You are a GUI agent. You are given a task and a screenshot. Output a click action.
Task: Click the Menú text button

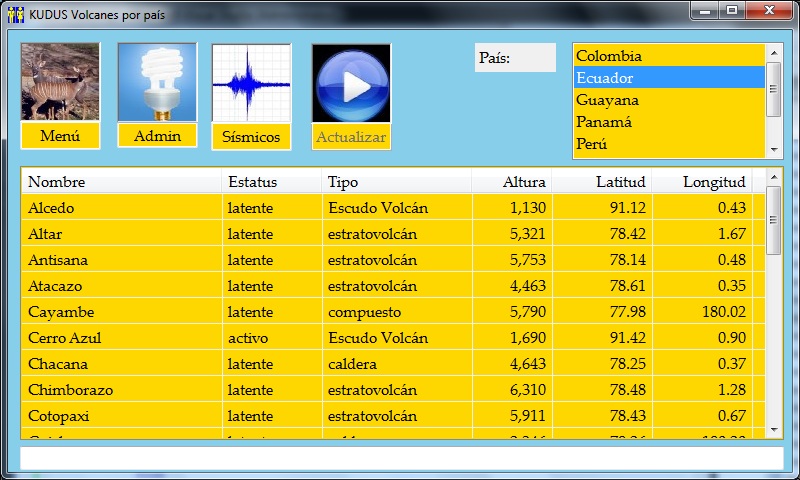pos(60,136)
